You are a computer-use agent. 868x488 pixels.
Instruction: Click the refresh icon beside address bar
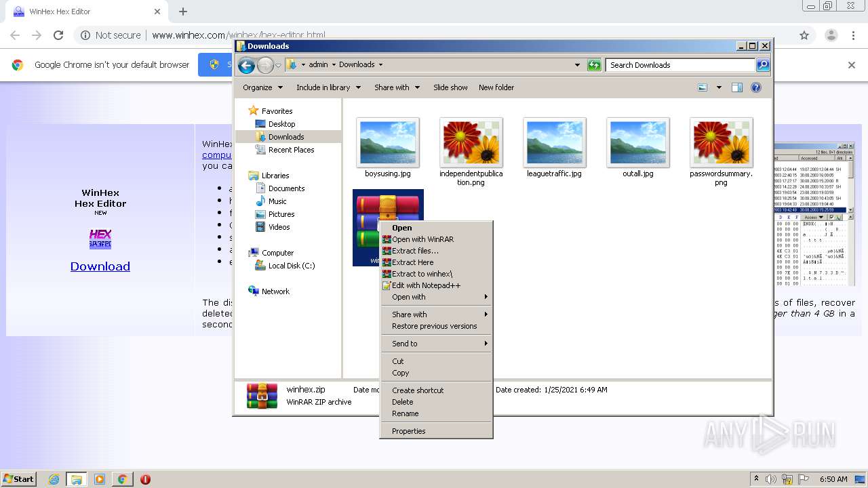[594, 65]
